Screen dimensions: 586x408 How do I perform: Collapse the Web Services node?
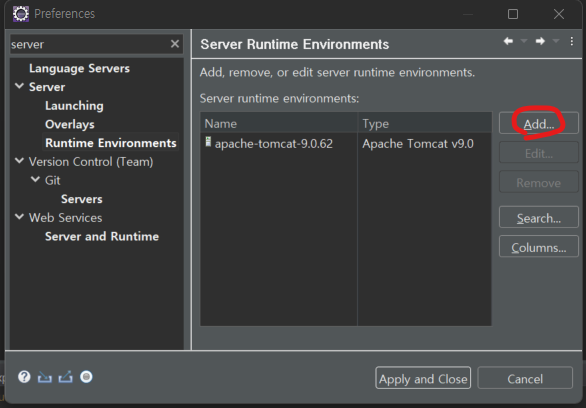(x=19, y=217)
